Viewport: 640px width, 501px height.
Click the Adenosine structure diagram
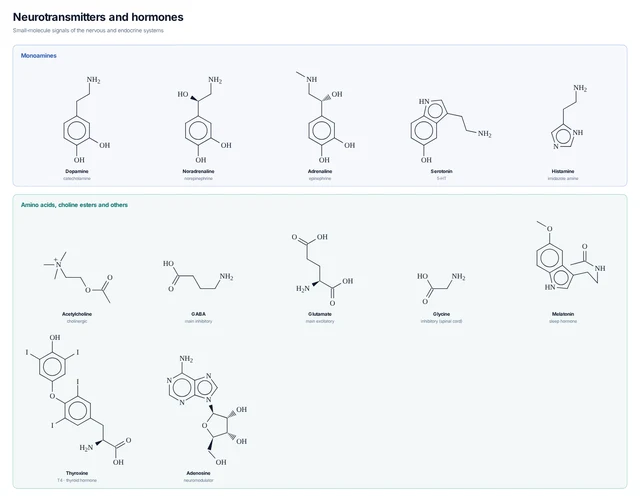[207, 410]
